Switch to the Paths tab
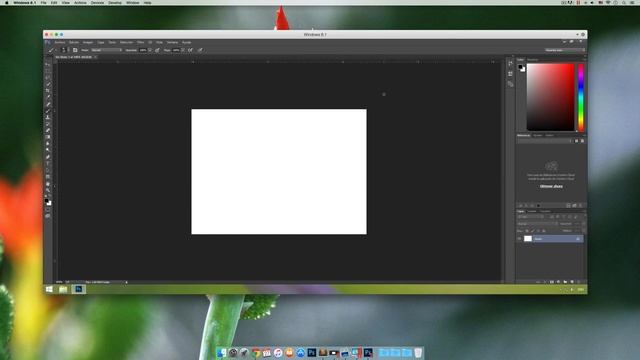Image resolution: width=640 pixels, height=360 pixels. pos(545,211)
